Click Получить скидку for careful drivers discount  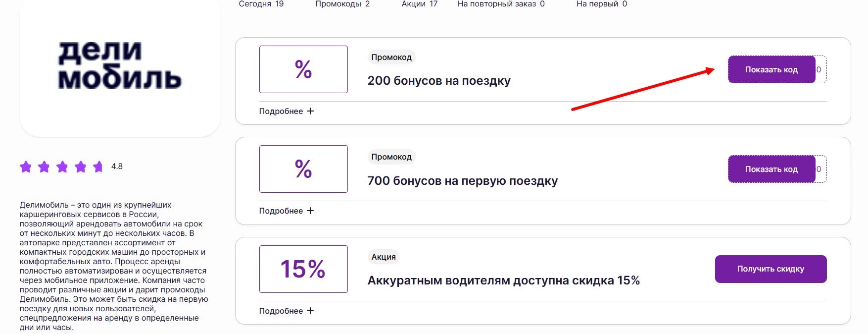click(770, 269)
